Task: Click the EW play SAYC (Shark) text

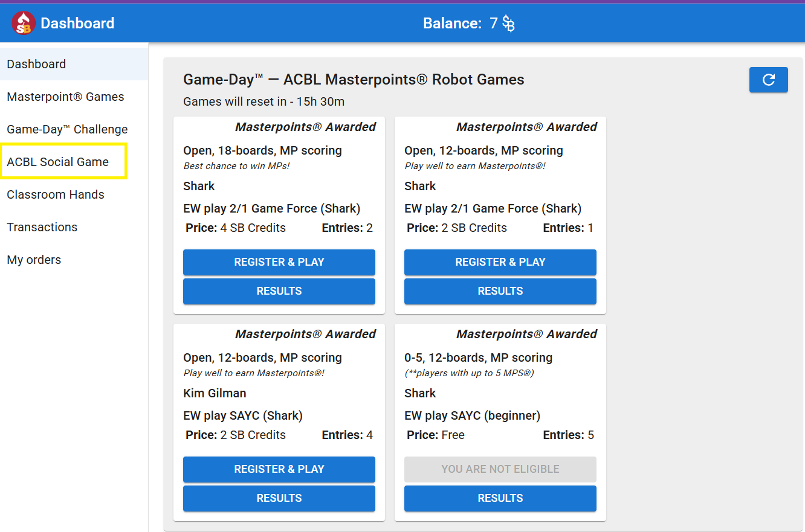Action: click(x=243, y=415)
